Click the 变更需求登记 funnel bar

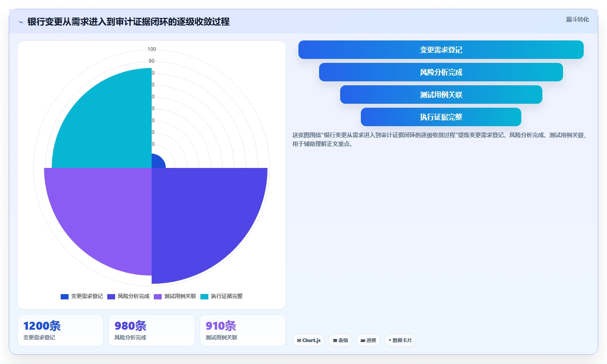pos(441,50)
